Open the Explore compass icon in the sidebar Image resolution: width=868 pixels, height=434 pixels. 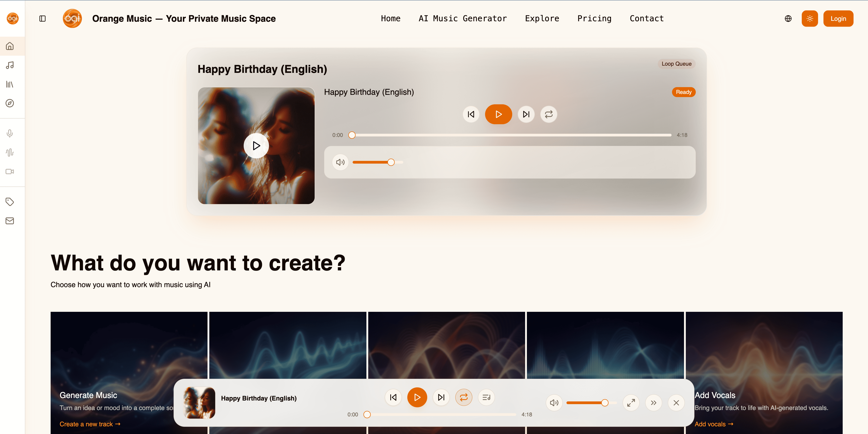tap(10, 104)
